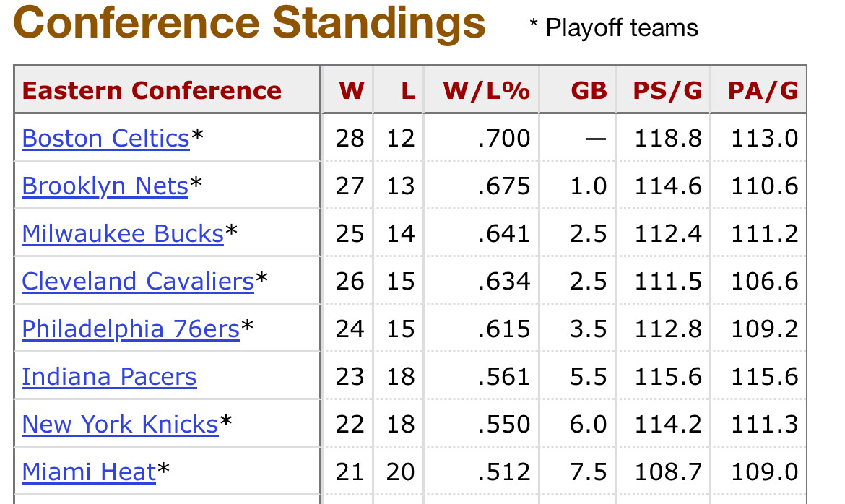The width and height of the screenshot is (845, 504).
Task: Click the Conference Standings heading
Action: point(249,23)
